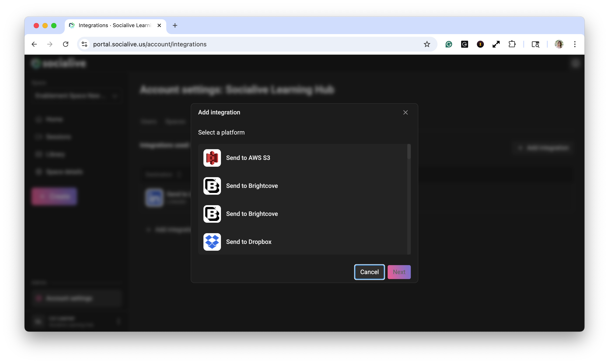Open the Chrome Extensions puzzle icon

pyautogui.click(x=512, y=44)
